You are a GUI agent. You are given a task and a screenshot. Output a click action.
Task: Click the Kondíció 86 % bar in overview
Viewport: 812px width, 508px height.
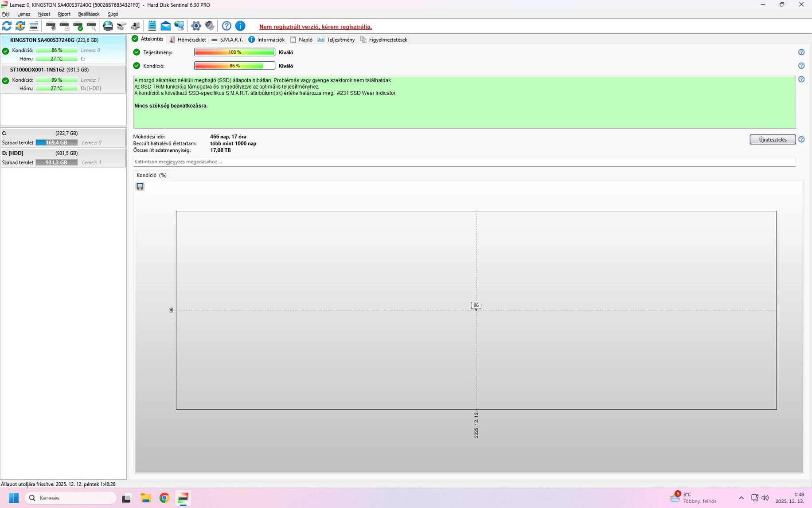coord(234,66)
